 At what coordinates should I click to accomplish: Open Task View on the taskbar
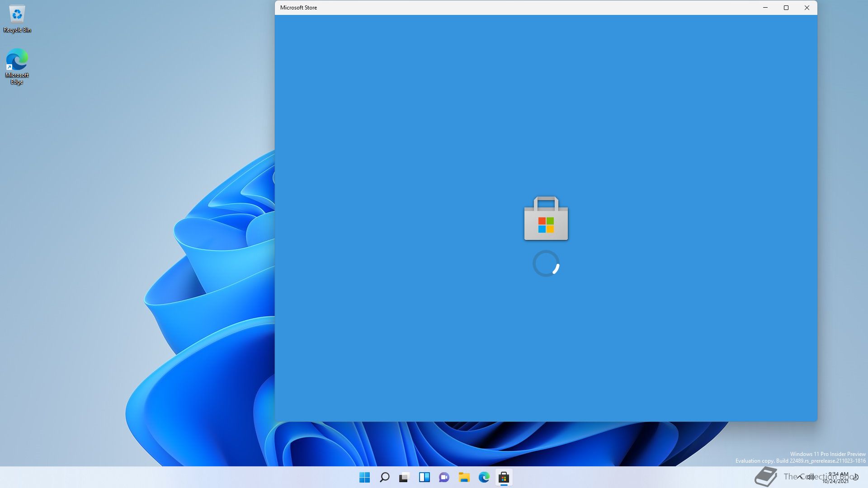(404, 477)
